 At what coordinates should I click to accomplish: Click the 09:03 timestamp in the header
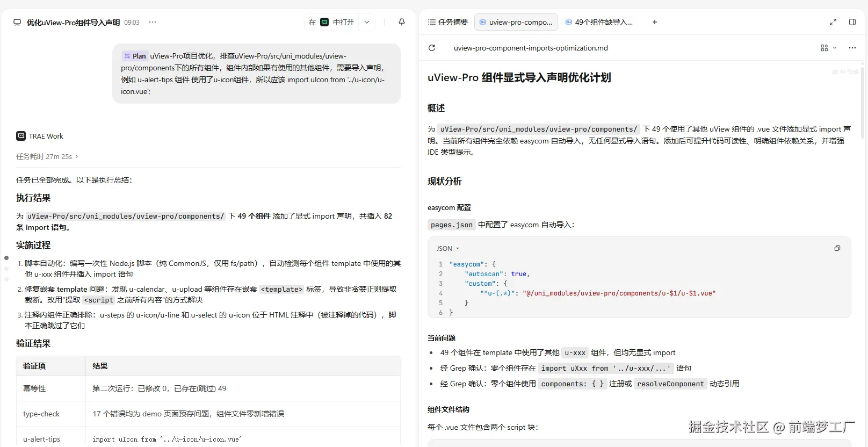tap(132, 23)
